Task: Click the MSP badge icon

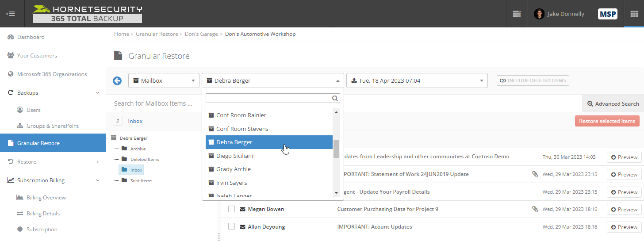Action: pos(608,14)
